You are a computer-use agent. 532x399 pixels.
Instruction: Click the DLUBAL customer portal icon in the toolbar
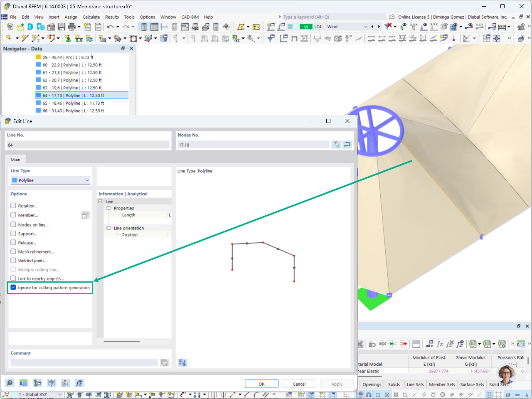click(x=30, y=27)
